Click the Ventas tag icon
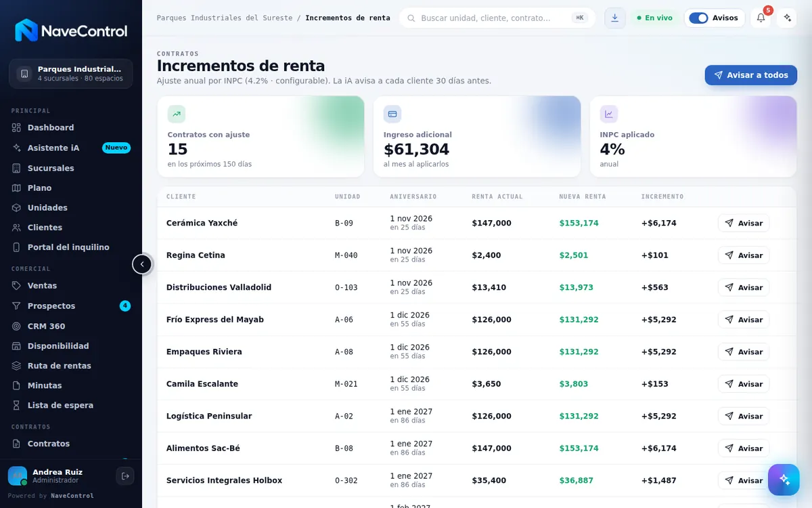Viewport: 812px width, 508px height. click(x=17, y=286)
